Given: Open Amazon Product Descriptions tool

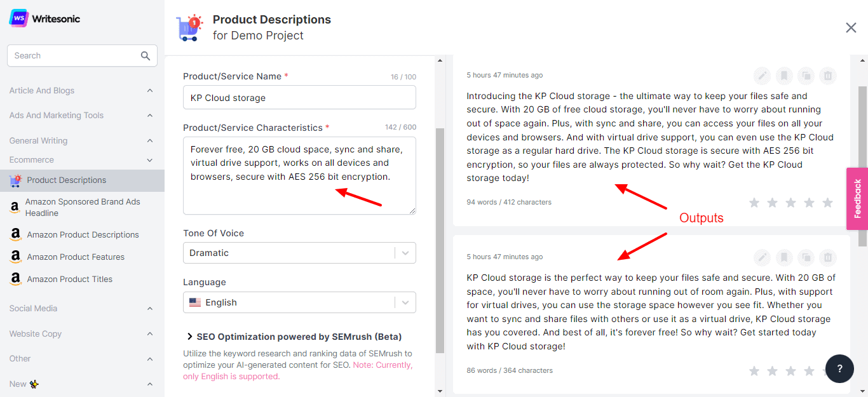Looking at the screenshot, I should 82,235.
